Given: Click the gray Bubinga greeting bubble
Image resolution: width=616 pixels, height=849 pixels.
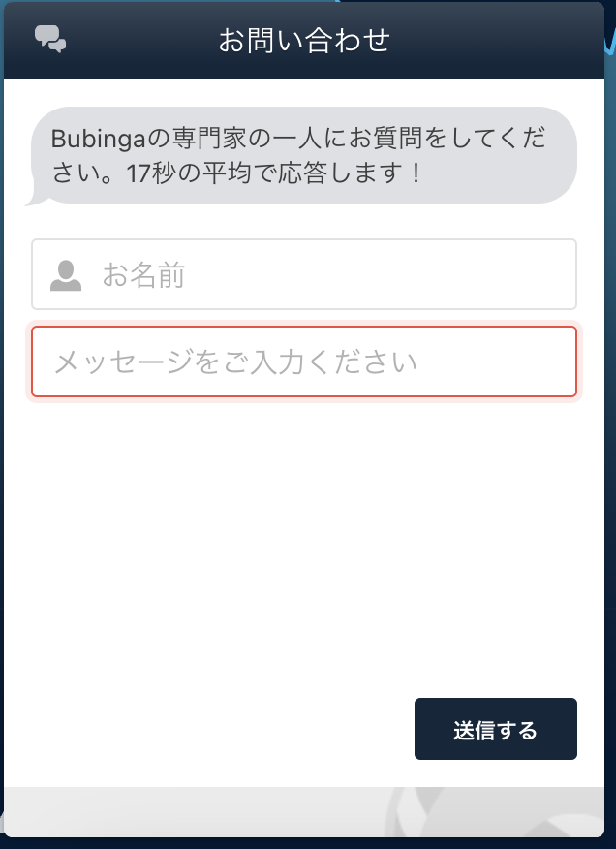Looking at the screenshot, I should 304,155.
